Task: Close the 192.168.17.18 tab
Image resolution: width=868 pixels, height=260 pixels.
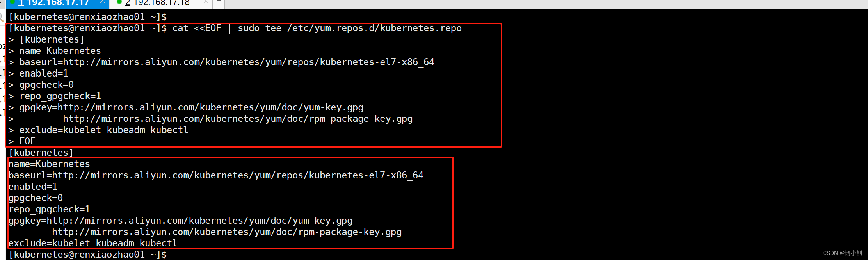Action: [206, 2]
